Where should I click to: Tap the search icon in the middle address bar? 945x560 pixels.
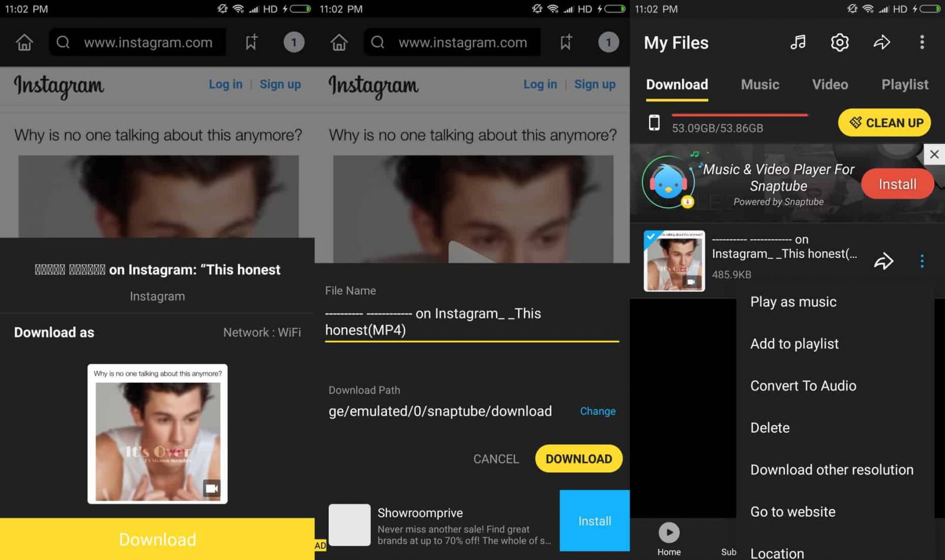click(378, 43)
